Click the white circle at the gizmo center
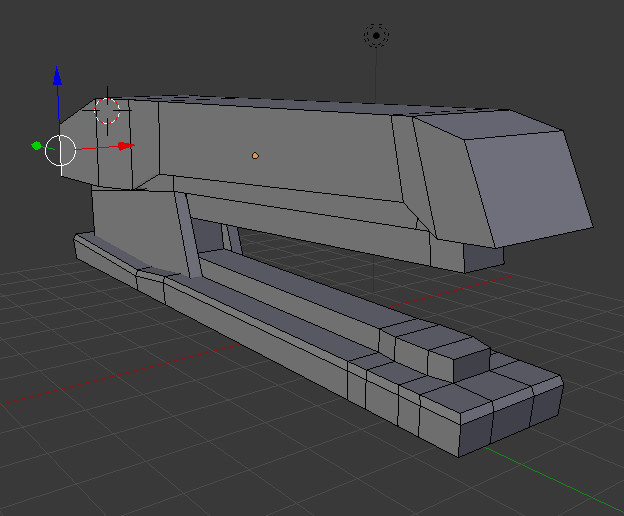Image resolution: width=624 pixels, height=516 pixels. click(60, 150)
